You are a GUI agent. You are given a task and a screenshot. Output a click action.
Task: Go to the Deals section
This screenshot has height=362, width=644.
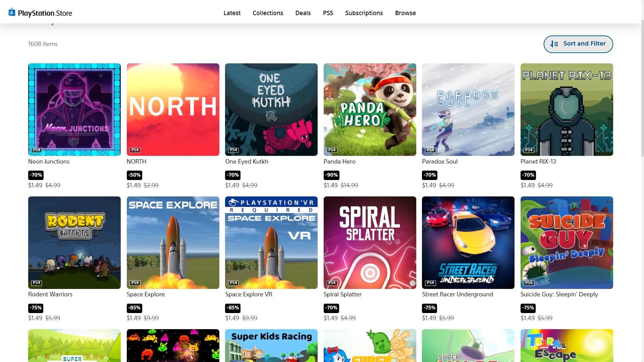tap(303, 13)
